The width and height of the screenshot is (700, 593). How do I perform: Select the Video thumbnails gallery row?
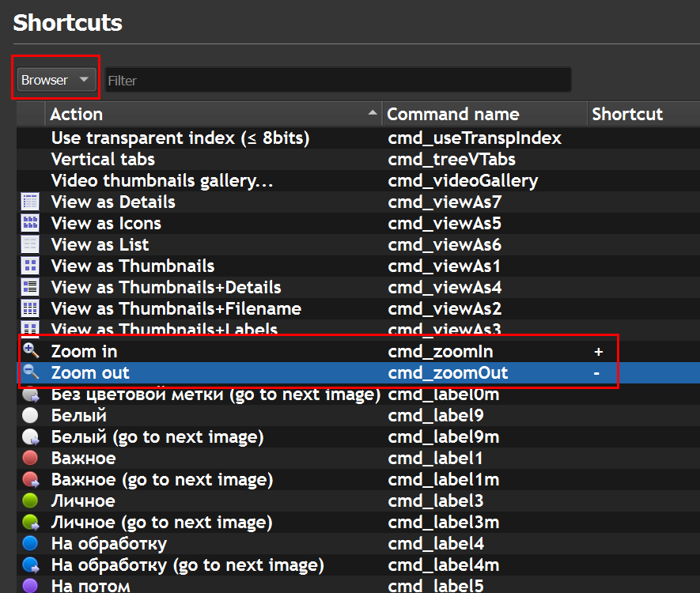click(x=162, y=181)
